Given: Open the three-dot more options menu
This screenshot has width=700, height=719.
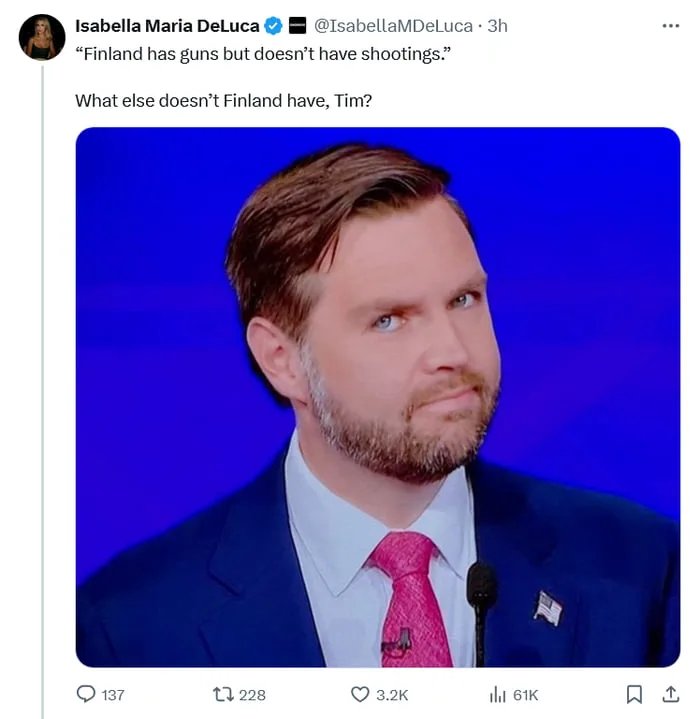Looking at the screenshot, I should point(670,25).
